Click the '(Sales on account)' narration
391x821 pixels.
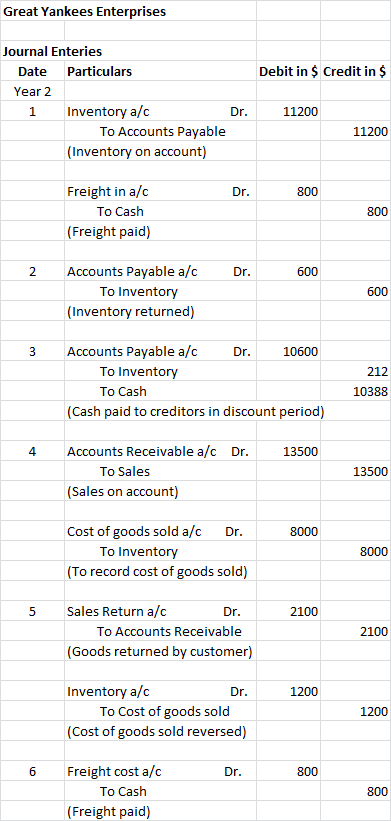123,492
